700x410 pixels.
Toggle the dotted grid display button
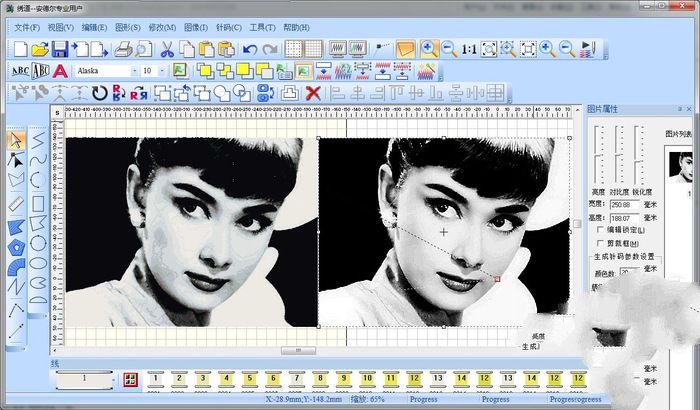coord(293,49)
